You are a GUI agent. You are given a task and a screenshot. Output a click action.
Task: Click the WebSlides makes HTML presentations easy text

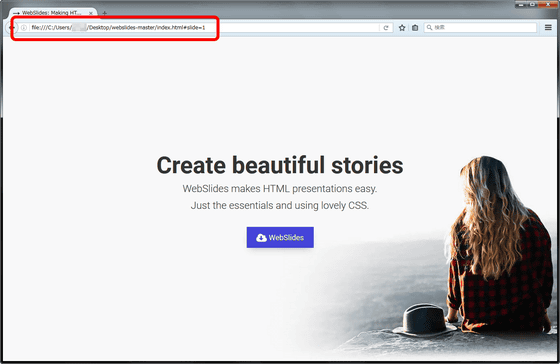click(280, 189)
